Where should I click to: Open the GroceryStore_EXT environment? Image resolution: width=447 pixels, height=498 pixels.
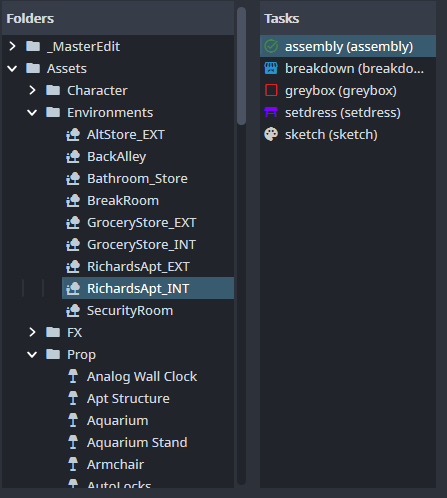142,223
